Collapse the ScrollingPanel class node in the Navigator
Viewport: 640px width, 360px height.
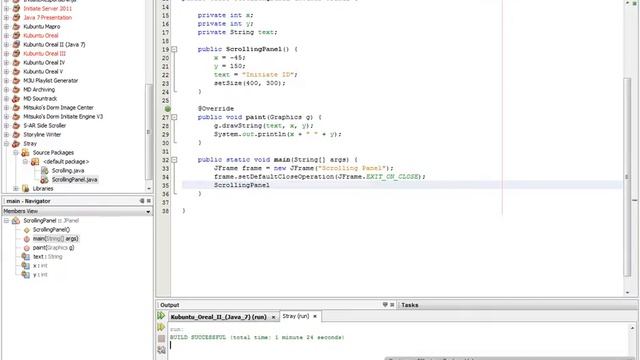pos(7,221)
